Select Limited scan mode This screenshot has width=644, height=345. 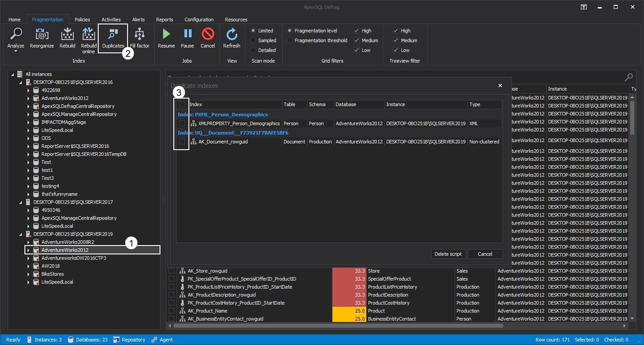pyautogui.click(x=253, y=31)
